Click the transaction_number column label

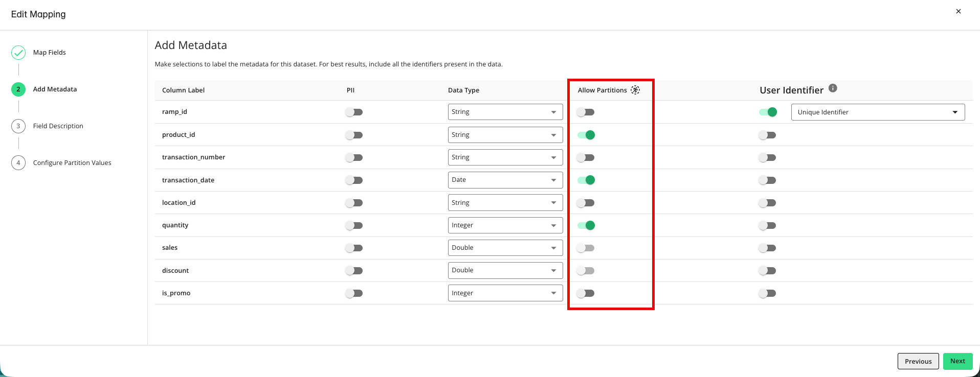pyautogui.click(x=194, y=157)
